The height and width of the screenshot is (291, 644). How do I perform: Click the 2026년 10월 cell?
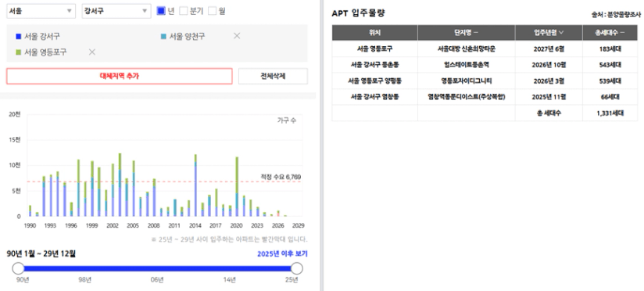(x=549, y=64)
